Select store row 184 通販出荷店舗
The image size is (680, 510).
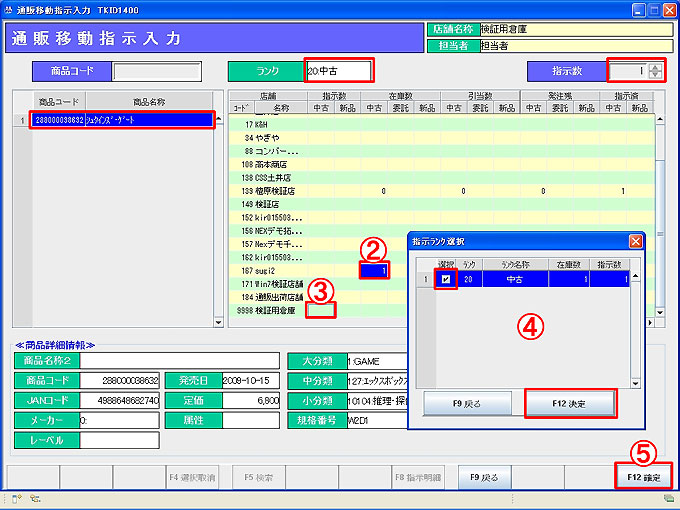point(317,297)
